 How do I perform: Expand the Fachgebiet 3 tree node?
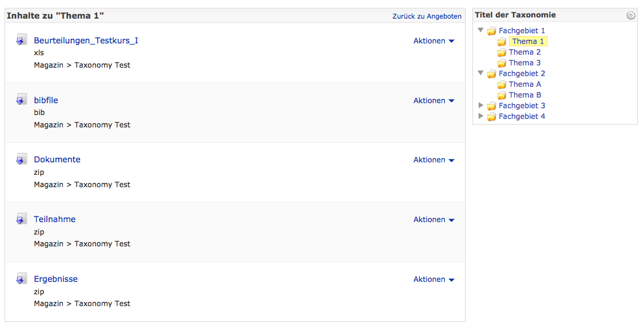point(481,105)
